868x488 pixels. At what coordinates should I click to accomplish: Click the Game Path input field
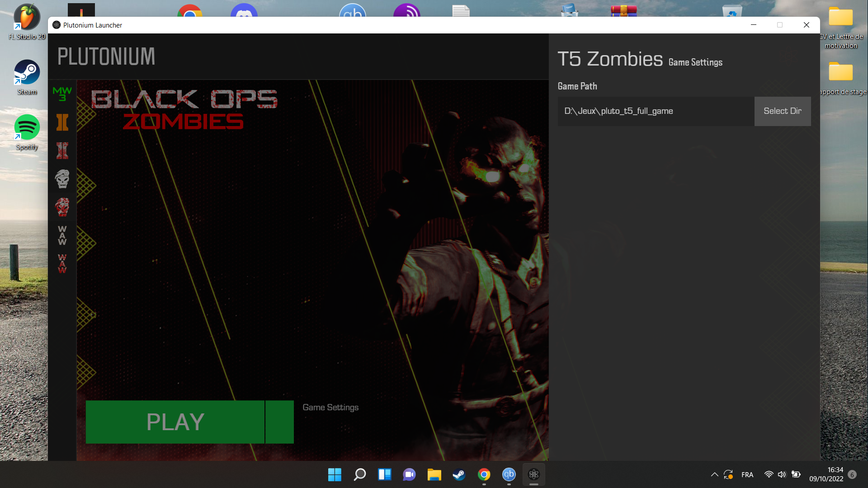tap(656, 111)
